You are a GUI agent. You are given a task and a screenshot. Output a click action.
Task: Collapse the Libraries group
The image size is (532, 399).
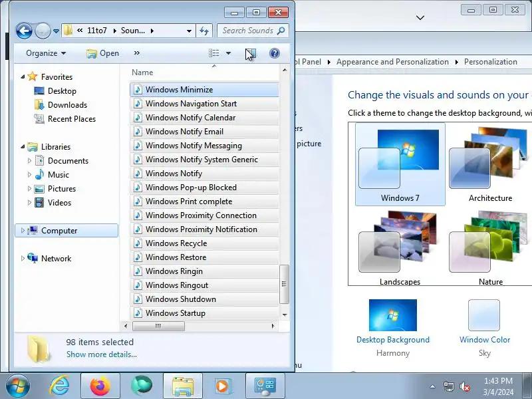pyautogui.click(x=23, y=146)
